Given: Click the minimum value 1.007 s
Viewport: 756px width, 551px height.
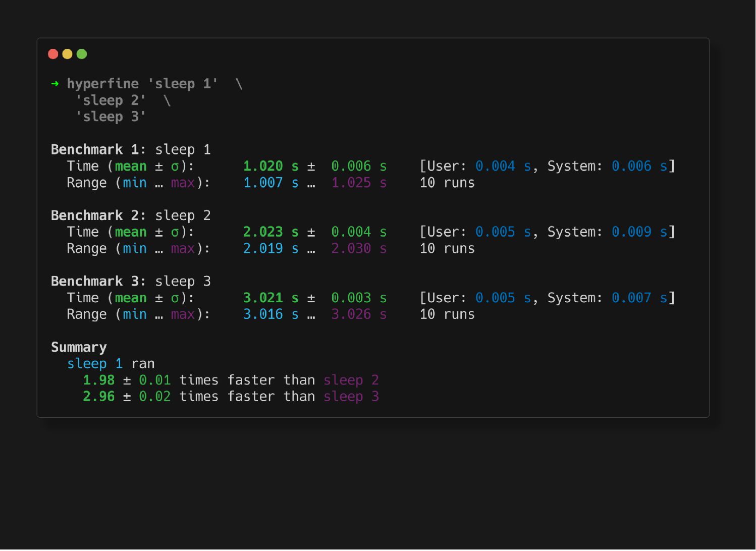Looking at the screenshot, I should (x=271, y=183).
